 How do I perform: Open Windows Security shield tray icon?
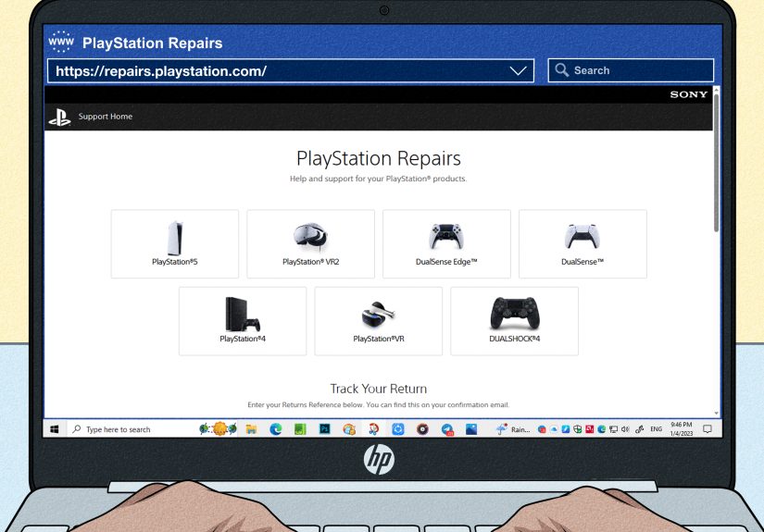[x=577, y=429]
